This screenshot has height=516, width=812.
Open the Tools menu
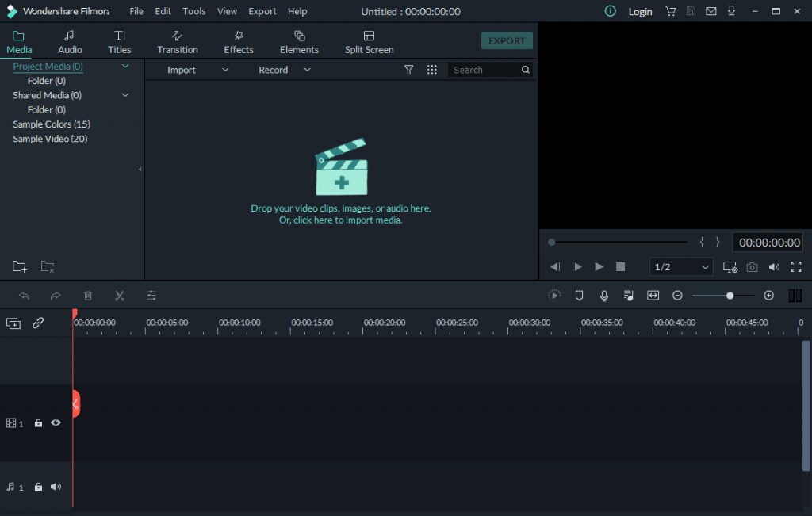[x=193, y=11]
